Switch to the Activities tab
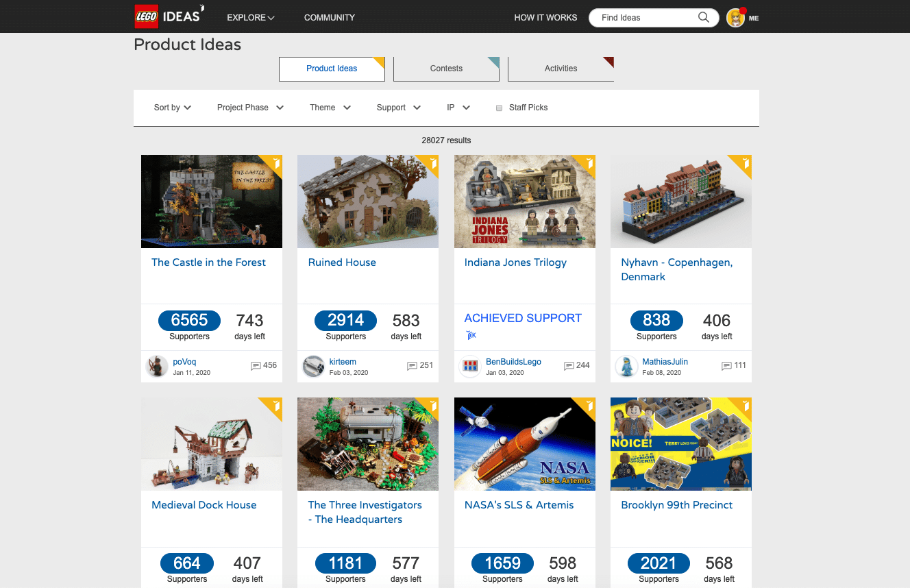The height and width of the screenshot is (588, 910). click(x=561, y=69)
